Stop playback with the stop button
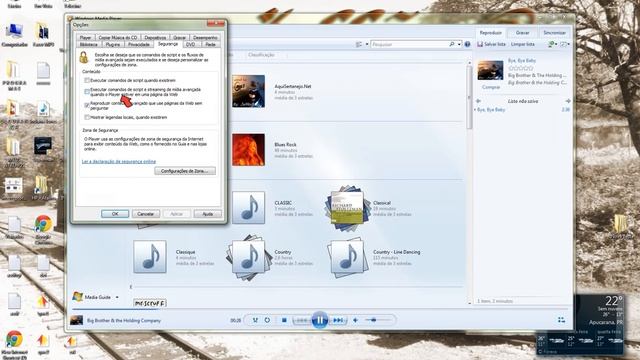Viewport: 640px width, 360px height. (284, 320)
